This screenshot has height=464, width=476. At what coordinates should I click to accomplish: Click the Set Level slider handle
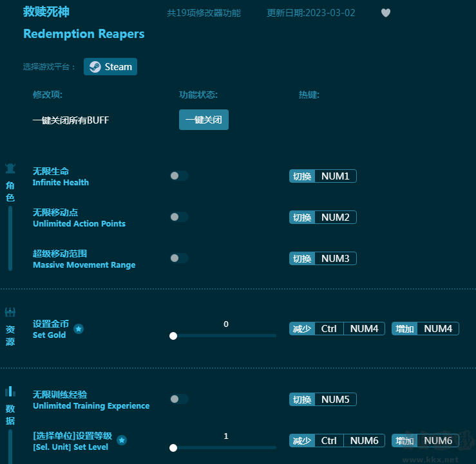click(173, 448)
